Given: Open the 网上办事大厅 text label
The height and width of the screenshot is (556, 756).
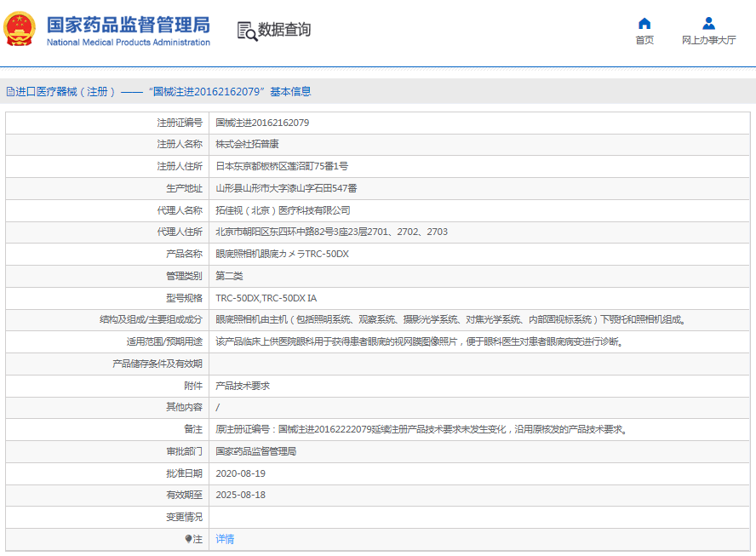Looking at the screenshot, I should tap(708, 40).
